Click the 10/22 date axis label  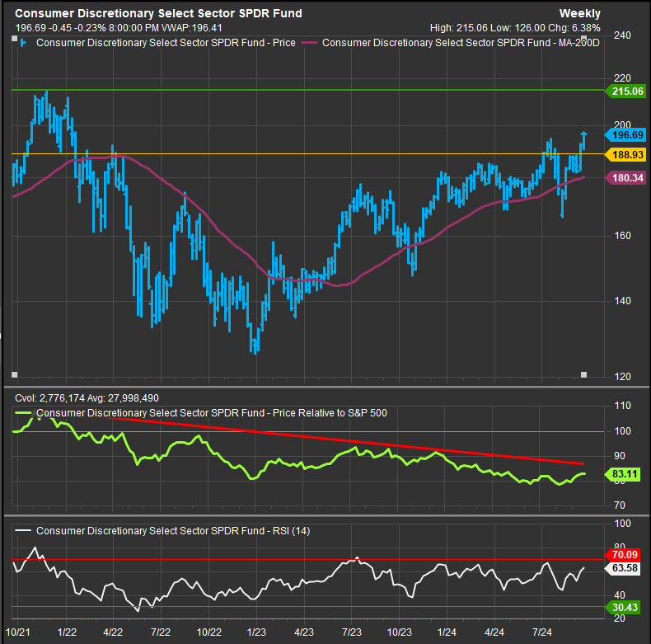[x=208, y=632]
